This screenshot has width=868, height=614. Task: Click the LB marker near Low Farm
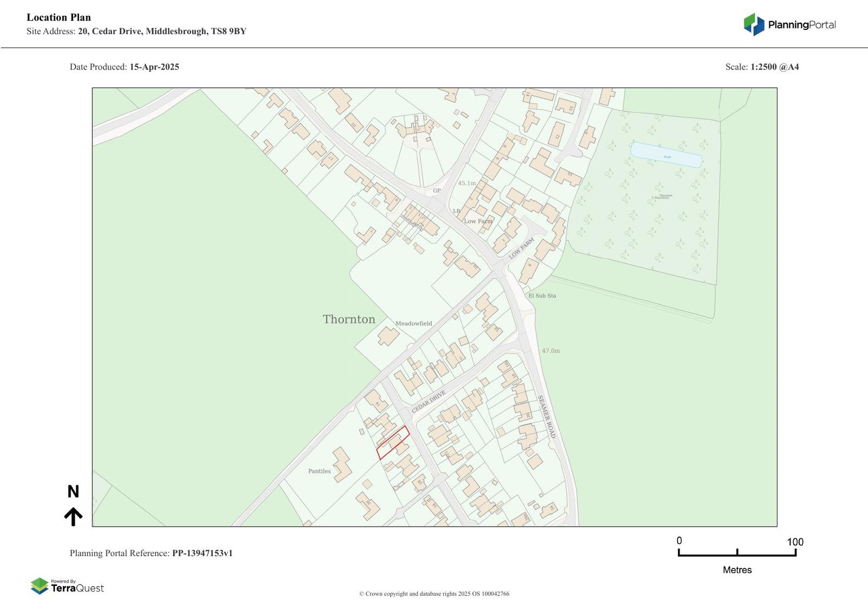click(456, 211)
